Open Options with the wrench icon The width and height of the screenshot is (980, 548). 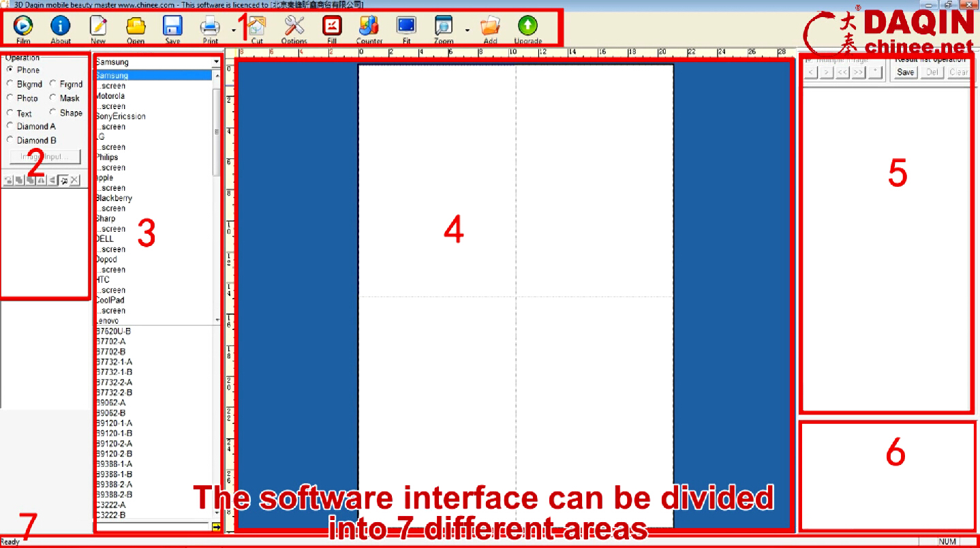294,27
